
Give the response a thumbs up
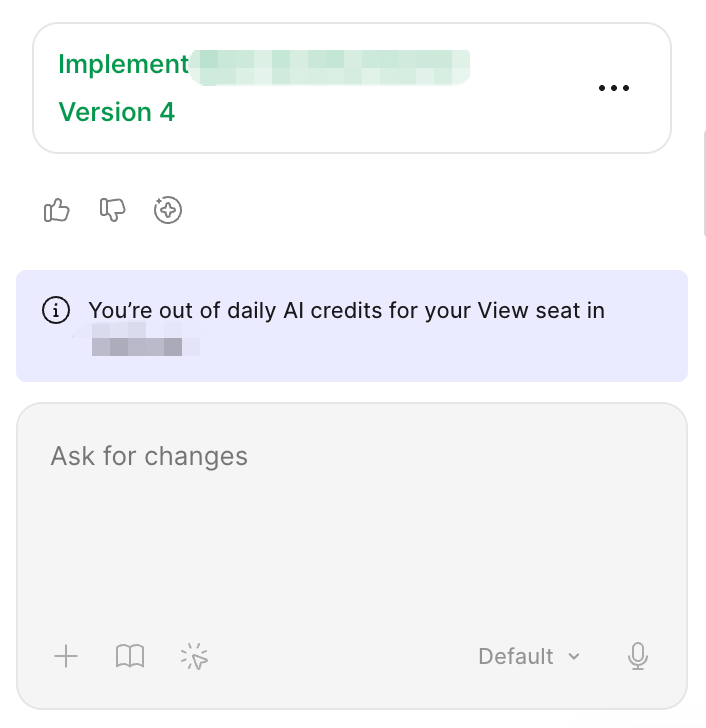pos(57,210)
